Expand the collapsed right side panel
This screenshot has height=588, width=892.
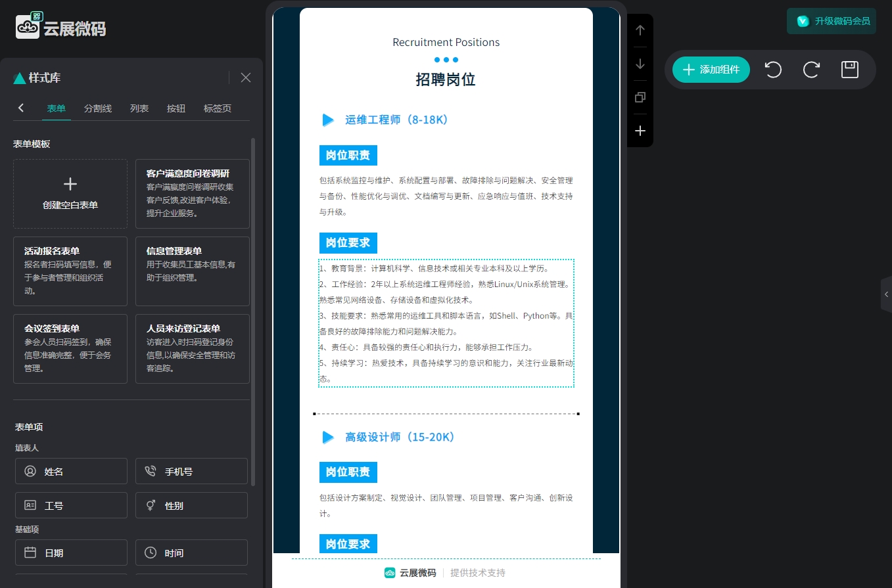point(886,294)
